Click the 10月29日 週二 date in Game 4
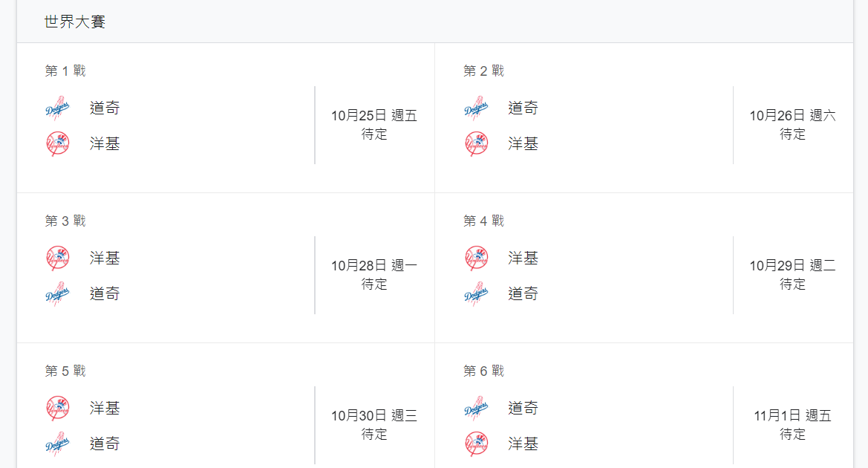The width and height of the screenshot is (868, 468). [792, 265]
